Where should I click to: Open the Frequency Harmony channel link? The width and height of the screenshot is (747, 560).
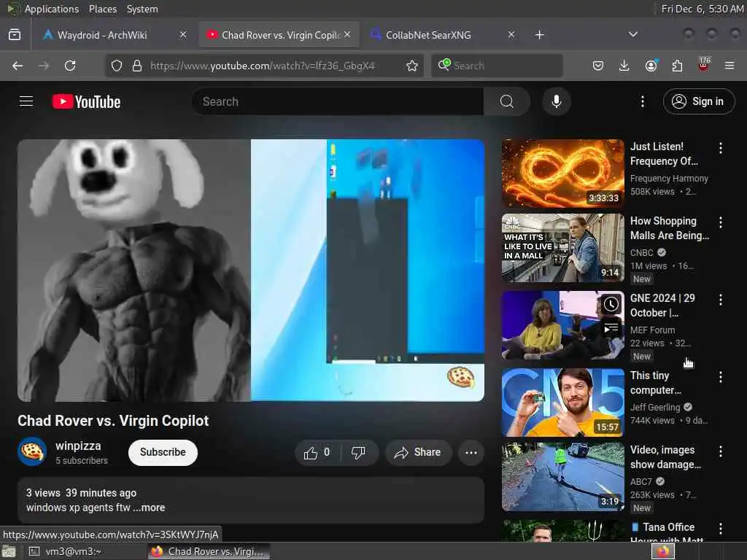[x=669, y=179]
